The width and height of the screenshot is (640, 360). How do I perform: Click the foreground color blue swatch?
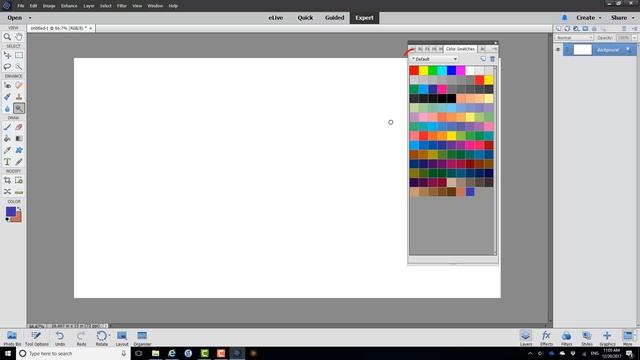point(10,211)
